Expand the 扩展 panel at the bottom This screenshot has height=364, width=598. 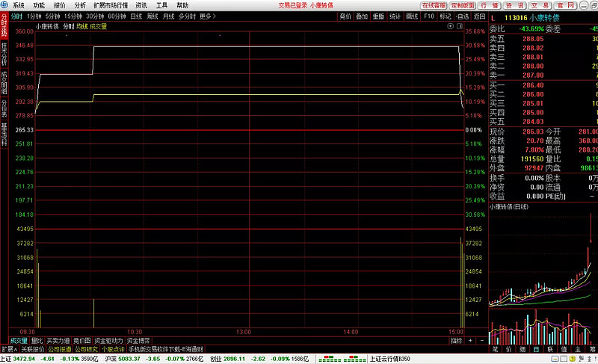(x=10, y=349)
